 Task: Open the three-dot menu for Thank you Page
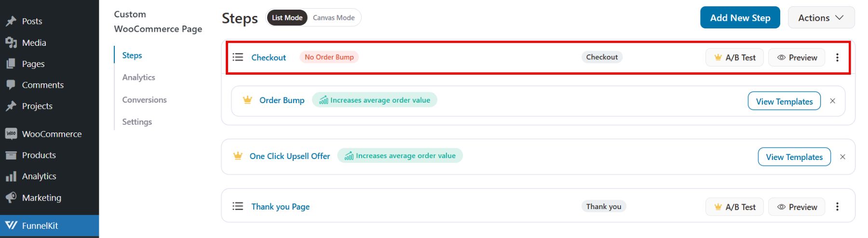coord(837,207)
